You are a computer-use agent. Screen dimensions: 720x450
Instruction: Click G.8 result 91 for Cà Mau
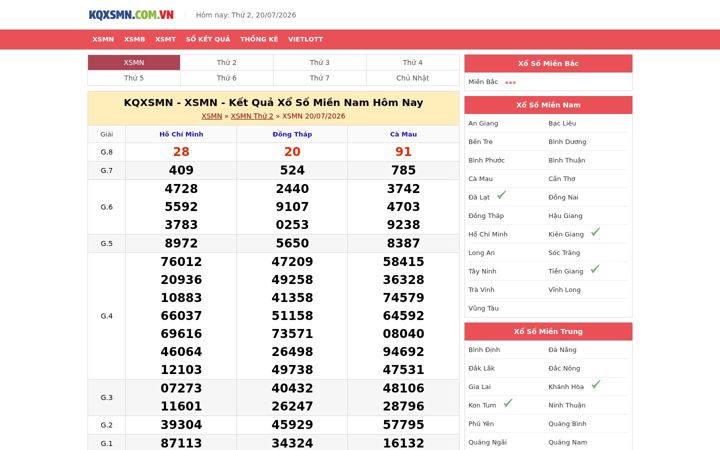403,152
